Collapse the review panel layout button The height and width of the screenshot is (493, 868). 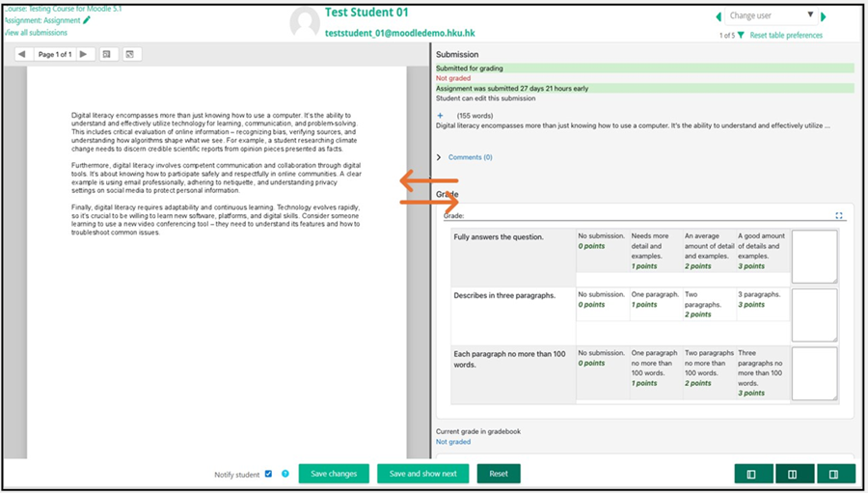[752, 474]
